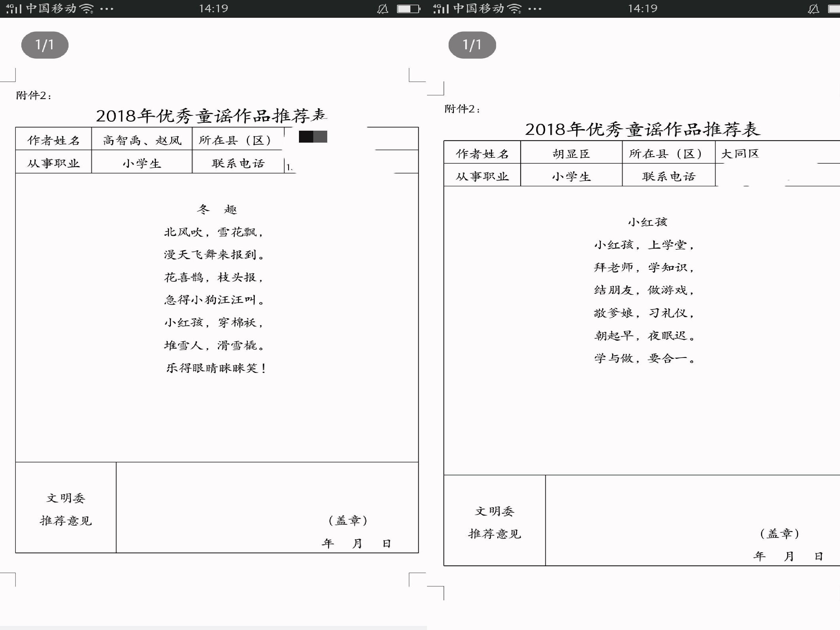Click the 所在县（区） cell beside 大同区
This screenshot has width=840, height=630.
coord(668,152)
